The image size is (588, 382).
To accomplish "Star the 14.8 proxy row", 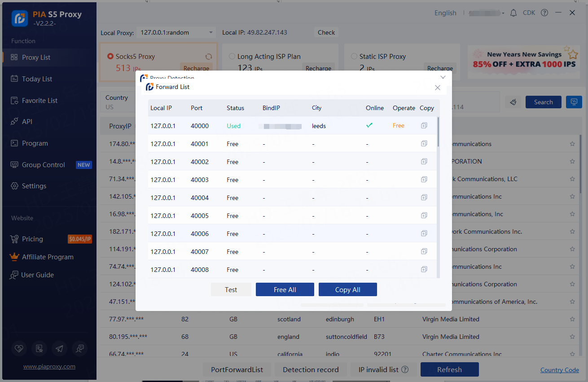I will (572, 161).
